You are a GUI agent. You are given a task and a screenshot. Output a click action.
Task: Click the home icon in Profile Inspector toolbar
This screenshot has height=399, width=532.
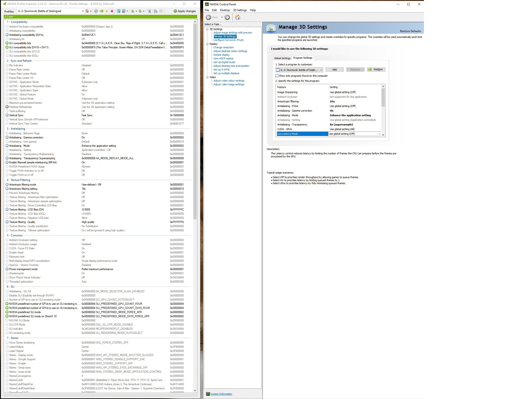coord(87,11)
